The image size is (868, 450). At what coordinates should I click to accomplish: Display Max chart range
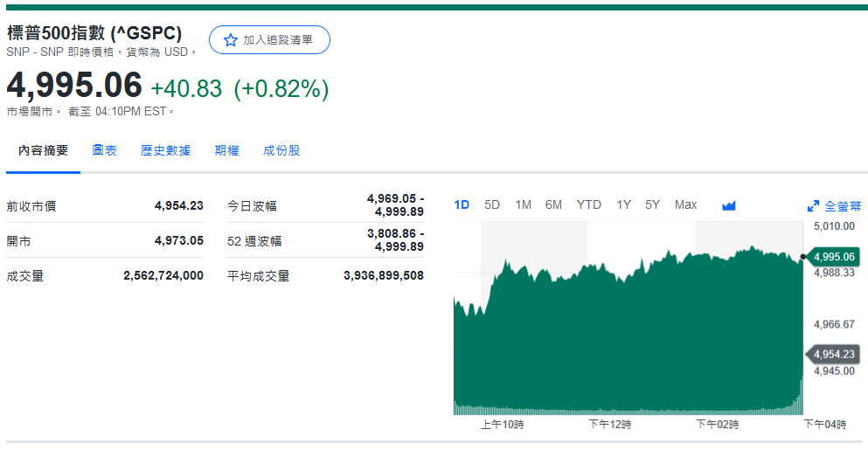[685, 204]
